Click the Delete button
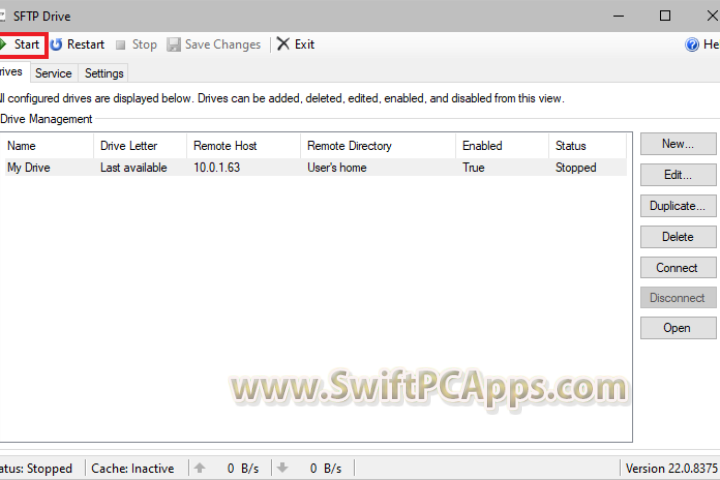Viewport: 720px width, 480px height. point(678,237)
